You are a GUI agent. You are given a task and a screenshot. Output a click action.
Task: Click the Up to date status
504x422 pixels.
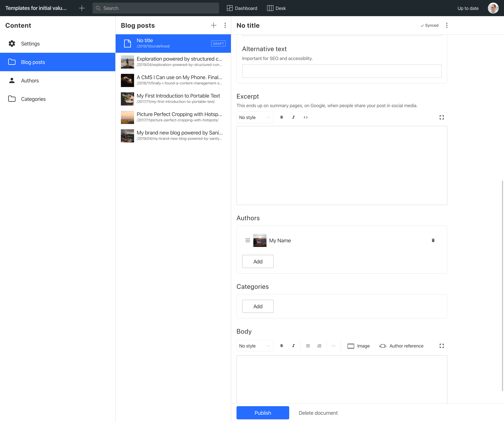(468, 8)
